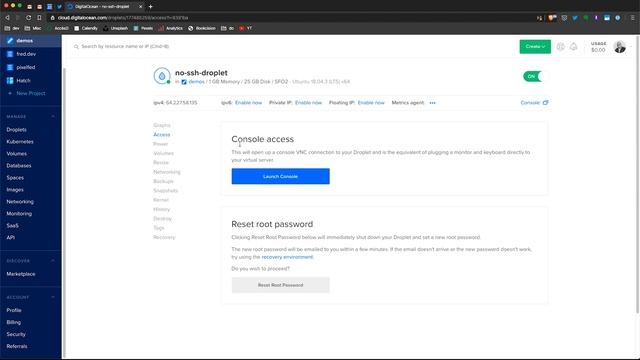Click the Reset Root Password button
Image resolution: width=640 pixels, height=360 pixels.
point(280,285)
